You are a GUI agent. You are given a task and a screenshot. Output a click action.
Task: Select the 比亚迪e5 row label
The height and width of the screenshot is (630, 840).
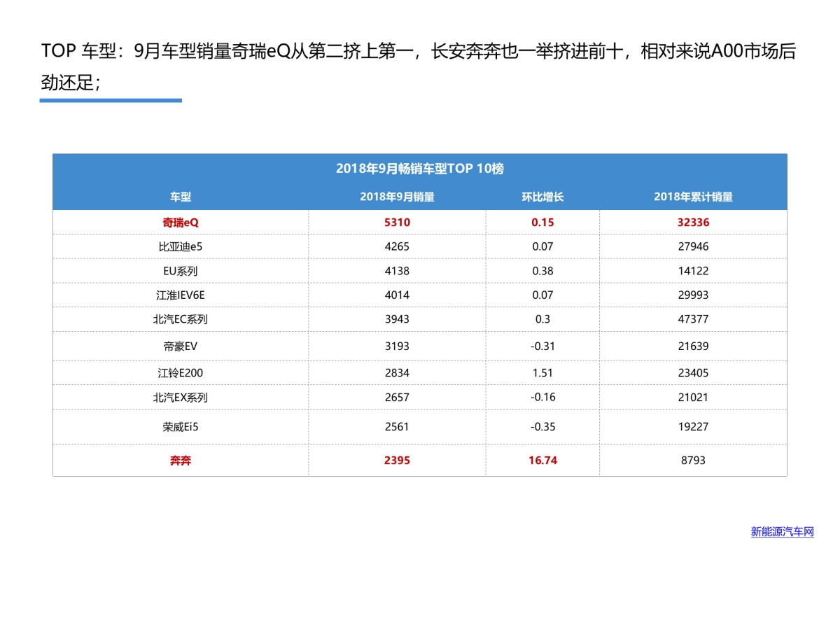pos(179,246)
